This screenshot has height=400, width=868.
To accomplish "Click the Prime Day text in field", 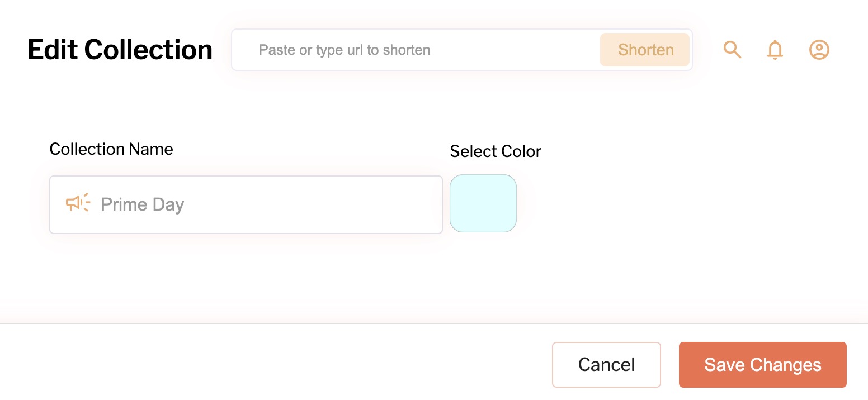I will (142, 204).
